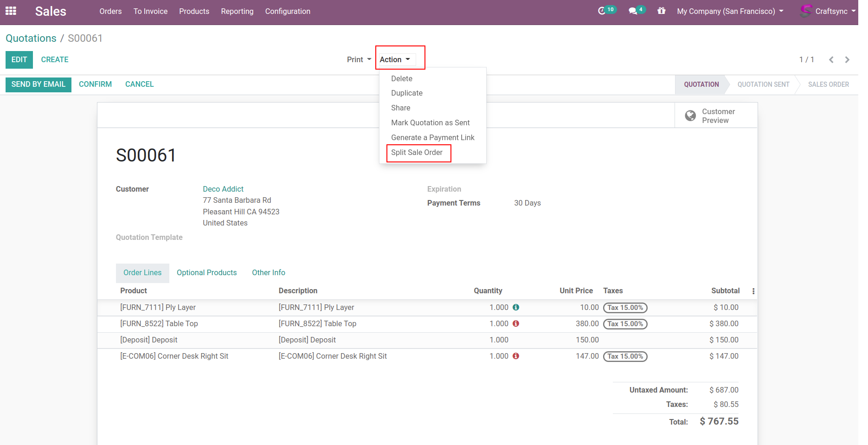Open the Craftsync user menu
This screenshot has width=868, height=445.
pos(830,11)
